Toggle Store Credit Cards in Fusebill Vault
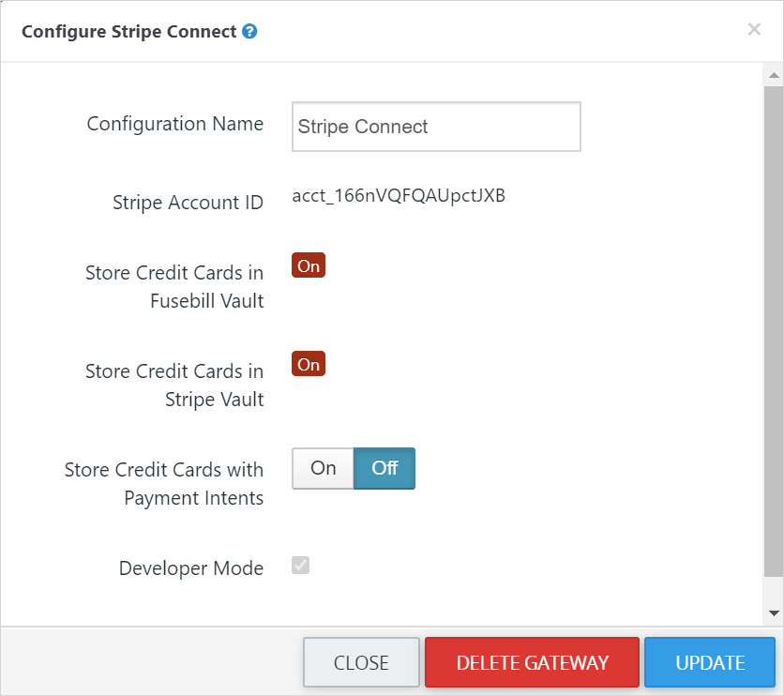 click(309, 265)
